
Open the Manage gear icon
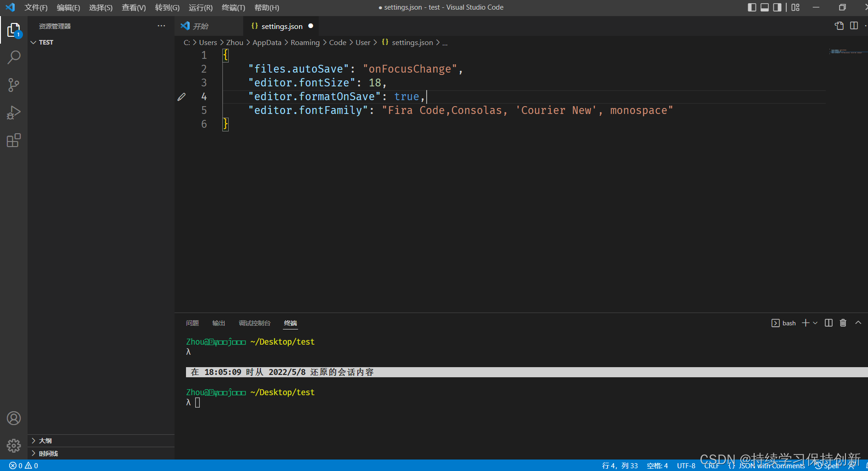pos(14,445)
